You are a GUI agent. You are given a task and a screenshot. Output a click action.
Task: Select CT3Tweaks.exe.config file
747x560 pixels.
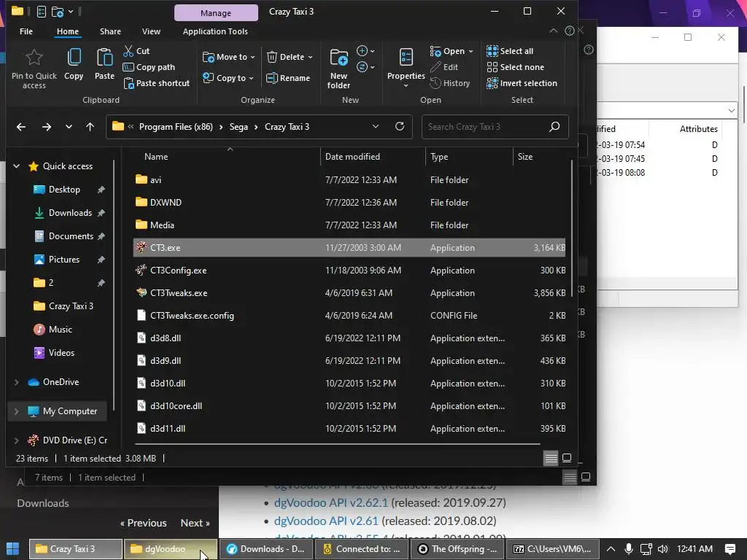coord(349,316)
